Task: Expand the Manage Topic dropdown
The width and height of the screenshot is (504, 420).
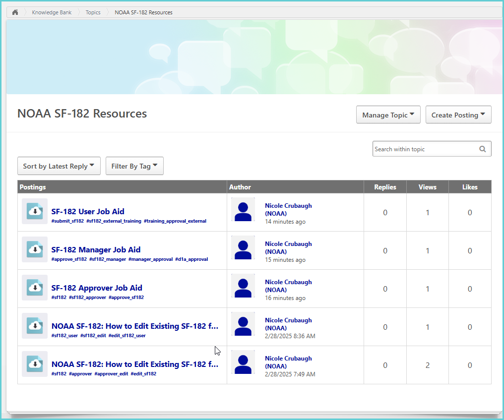Action: [388, 115]
